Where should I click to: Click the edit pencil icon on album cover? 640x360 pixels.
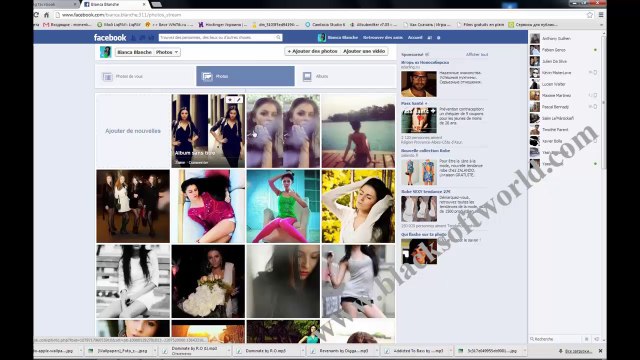click(239, 100)
